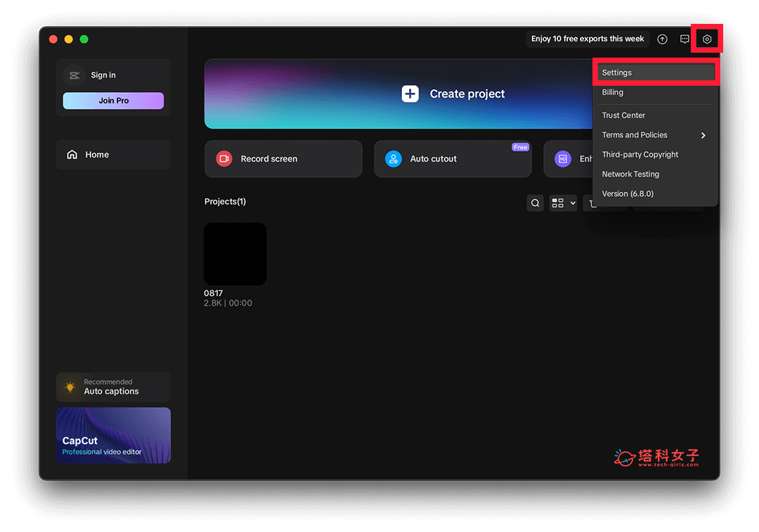Click the Join Pro button
759x532 pixels.
point(113,100)
